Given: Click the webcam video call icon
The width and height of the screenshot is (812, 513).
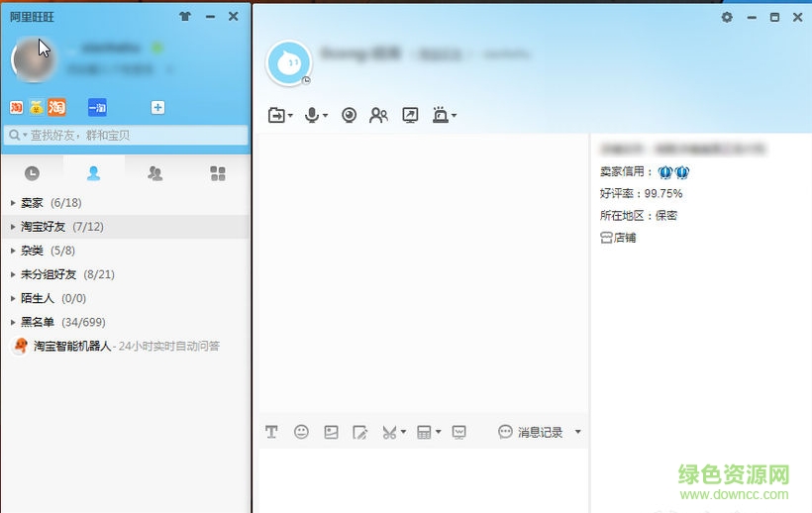Looking at the screenshot, I should click(349, 116).
